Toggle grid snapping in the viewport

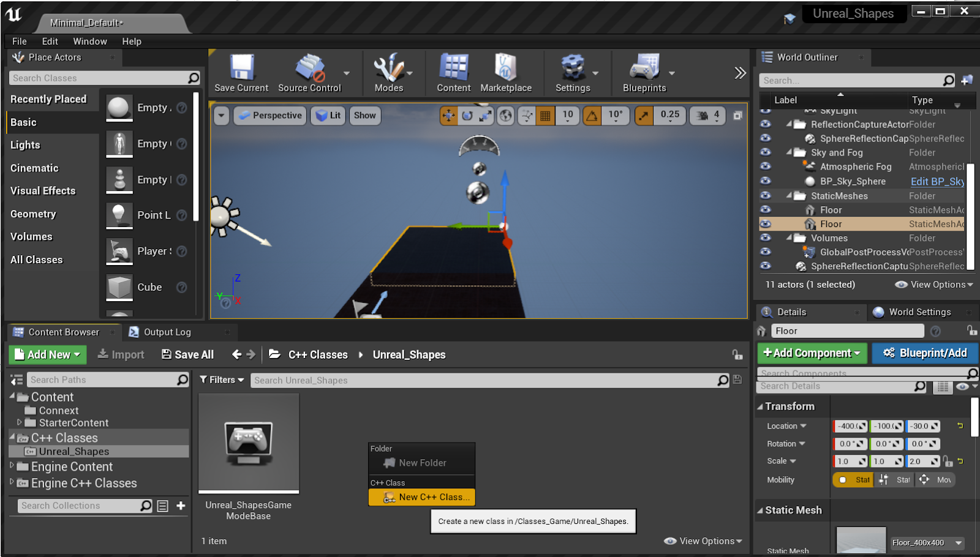pyautogui.click(x=545, y=115)
